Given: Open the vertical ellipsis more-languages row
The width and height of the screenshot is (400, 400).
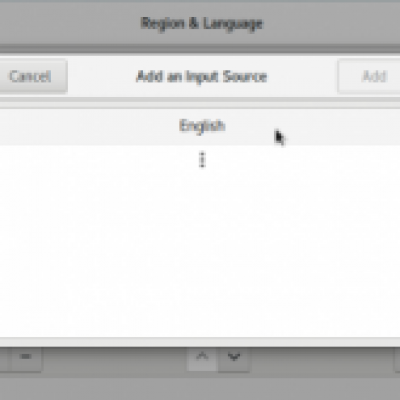Looking at the screenshot, I should 200,160.
